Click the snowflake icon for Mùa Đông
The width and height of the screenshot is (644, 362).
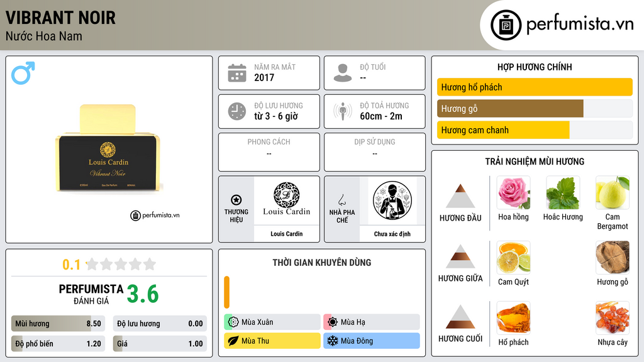click(x=332, y=341)
